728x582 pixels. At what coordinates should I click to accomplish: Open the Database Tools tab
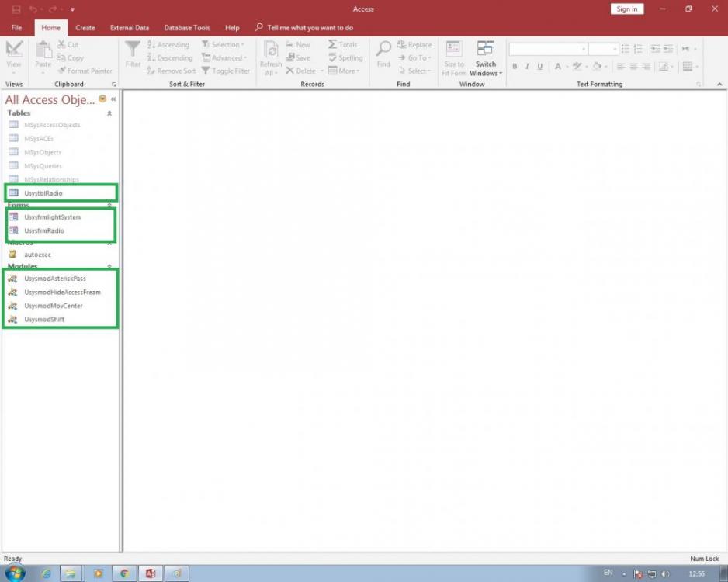187,28
